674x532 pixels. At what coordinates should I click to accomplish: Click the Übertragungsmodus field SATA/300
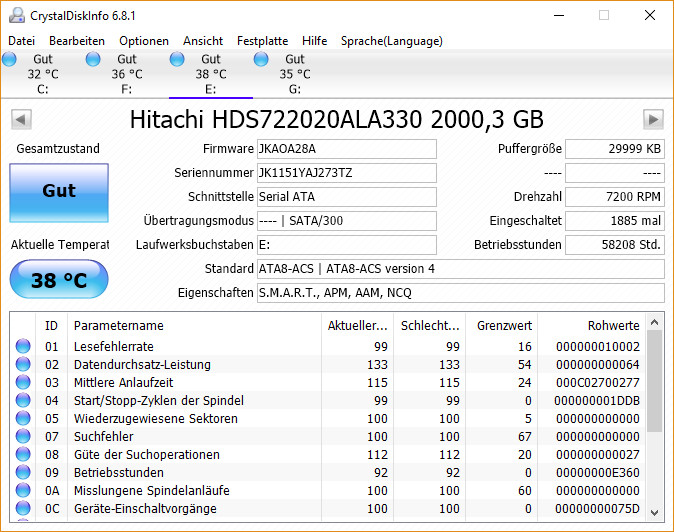pos(347,221)
